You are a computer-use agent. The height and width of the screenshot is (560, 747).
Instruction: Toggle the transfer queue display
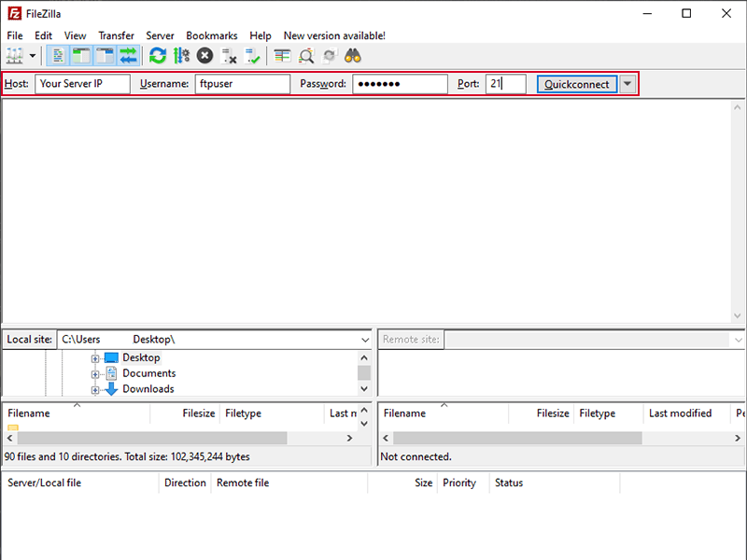[x=128, y=56]
